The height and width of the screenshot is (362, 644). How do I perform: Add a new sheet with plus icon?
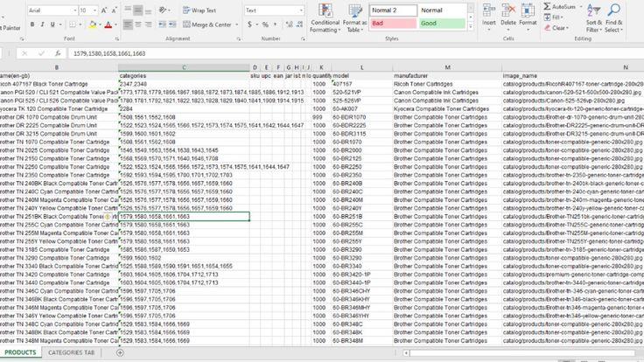click(120, 352)
